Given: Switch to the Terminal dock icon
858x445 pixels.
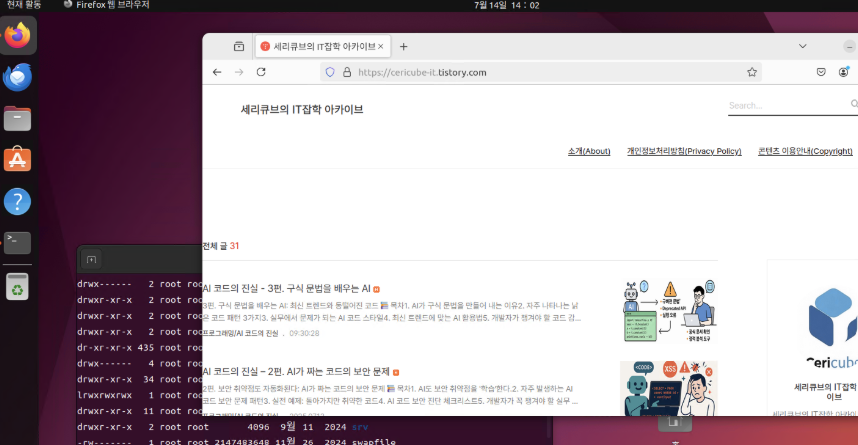Looking at the screenshot, I should 18,242.
